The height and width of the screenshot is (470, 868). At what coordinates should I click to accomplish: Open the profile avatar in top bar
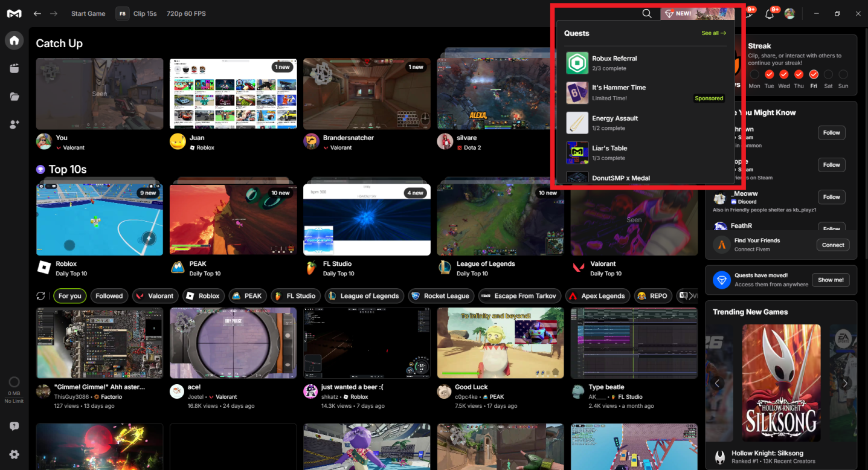[789, 13]
